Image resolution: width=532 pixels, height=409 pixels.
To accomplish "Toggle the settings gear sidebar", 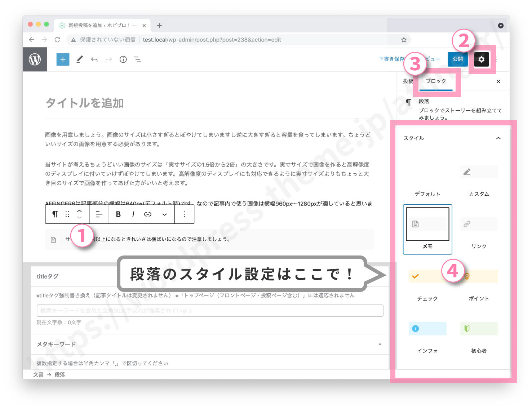I will pos(482,59).
